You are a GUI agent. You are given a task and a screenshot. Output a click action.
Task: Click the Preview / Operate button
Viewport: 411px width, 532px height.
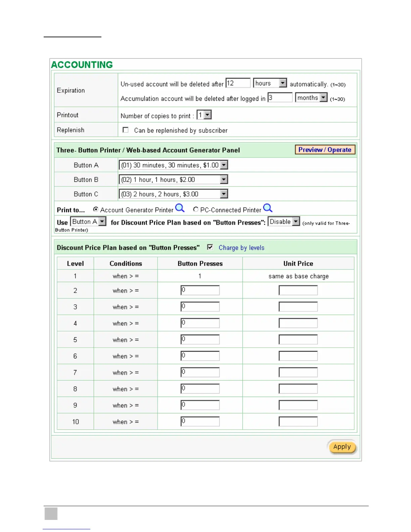325,150
